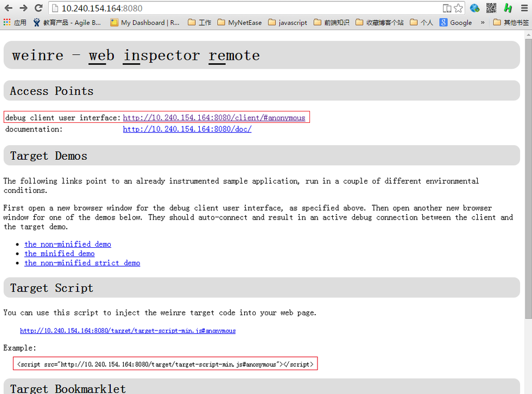Open the 前端知识 bookmarks folder
The image size is (532, 394).
click(332, 22)
